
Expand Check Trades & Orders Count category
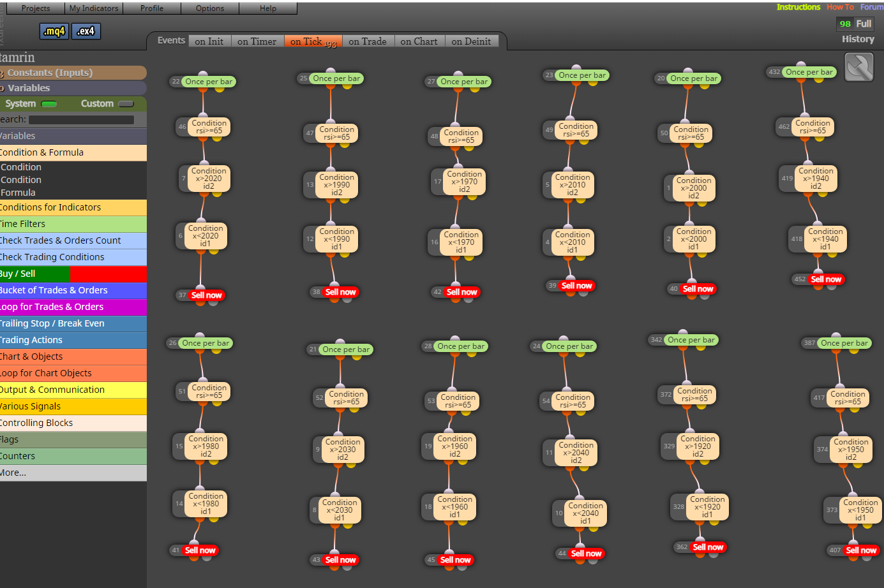click(x=73, y=240)
